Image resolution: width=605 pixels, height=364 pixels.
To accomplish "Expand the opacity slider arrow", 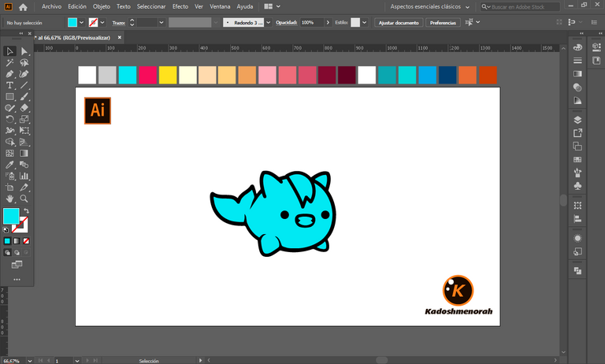I will tap(328, 22).
